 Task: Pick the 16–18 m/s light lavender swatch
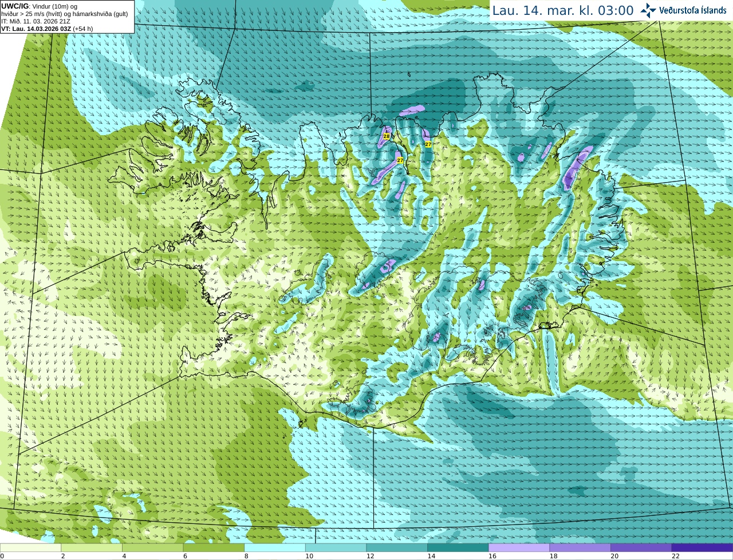[519, 547]
